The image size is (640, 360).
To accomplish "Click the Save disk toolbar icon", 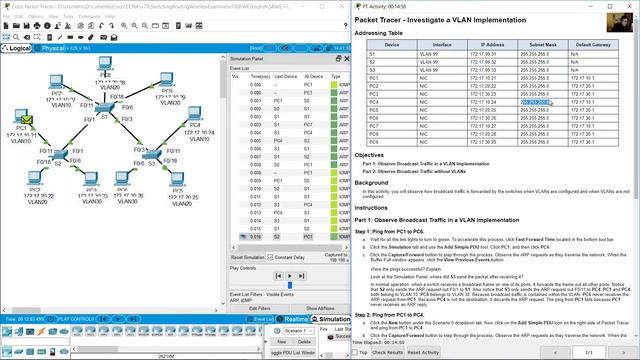I will [x=27, y=26].
